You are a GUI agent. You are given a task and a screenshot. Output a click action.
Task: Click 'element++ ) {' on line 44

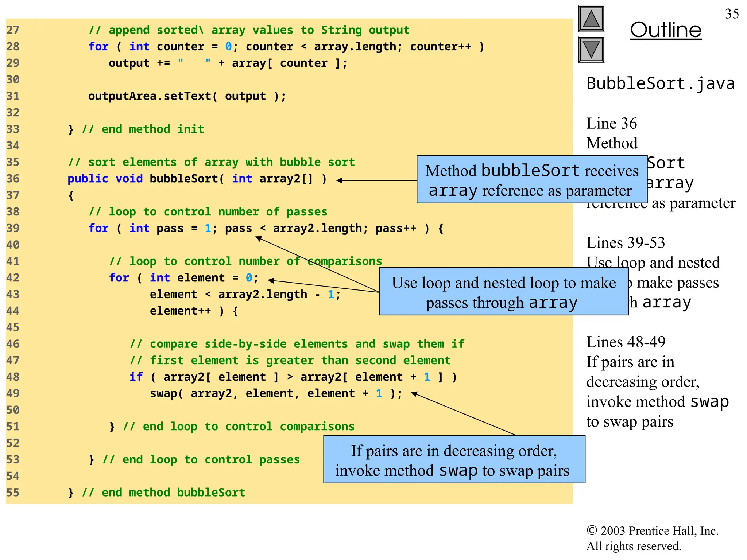pyautogui.click(x=194, y=311)
